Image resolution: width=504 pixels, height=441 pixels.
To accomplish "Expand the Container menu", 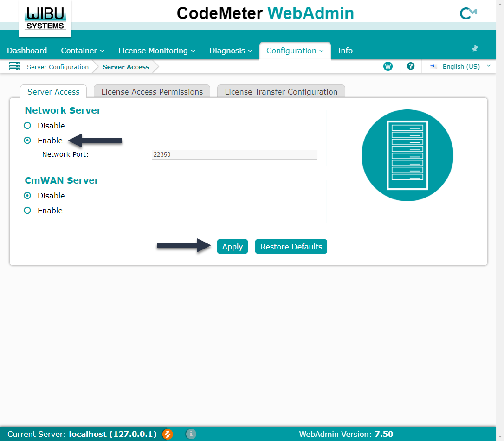I will (x=83, y=51).
